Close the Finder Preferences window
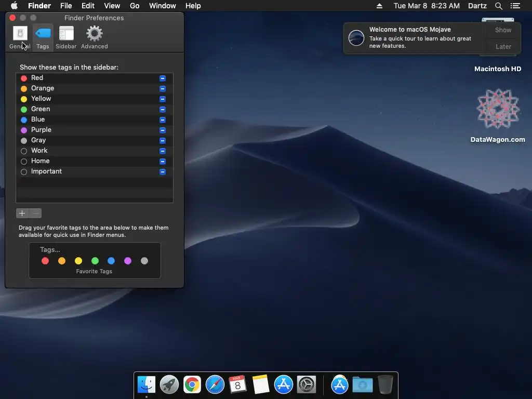The height and width of the screenshot is (399, 532). coord(12,18)
